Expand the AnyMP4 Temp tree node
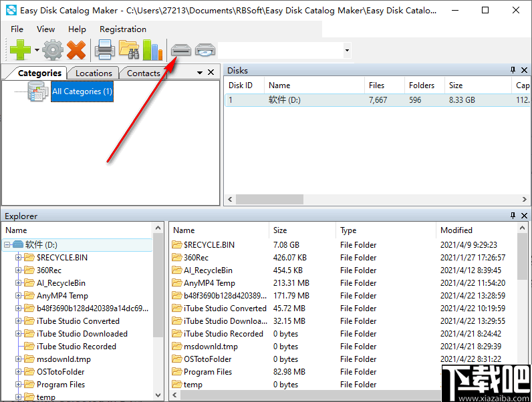The image size is (532, 402). click(18, 296)
